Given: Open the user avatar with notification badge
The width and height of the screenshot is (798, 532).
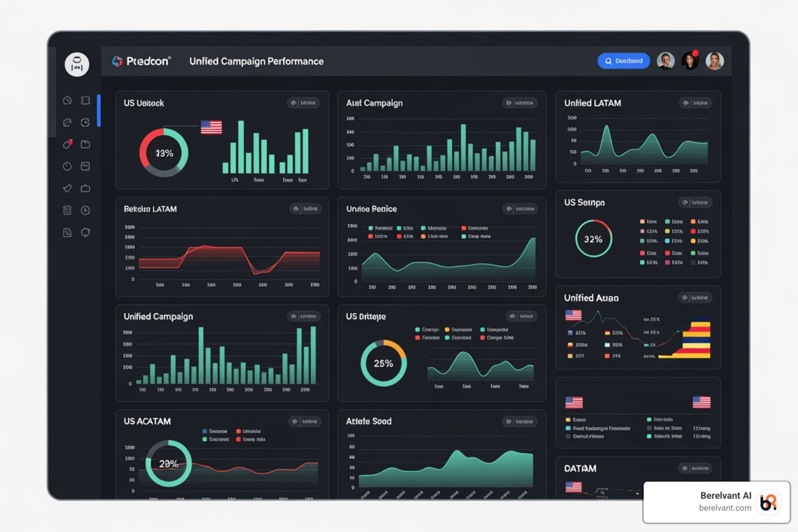Looking at the screenshot, I should coord(690,61).
